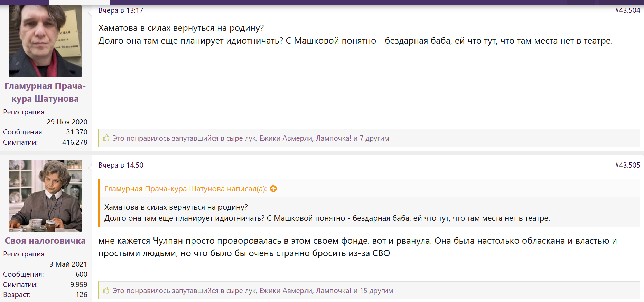Screen dimensions: 644x302
Task: Open the Гламурная Прача-кура Шатунова username profile link
Action: (45, 92)
